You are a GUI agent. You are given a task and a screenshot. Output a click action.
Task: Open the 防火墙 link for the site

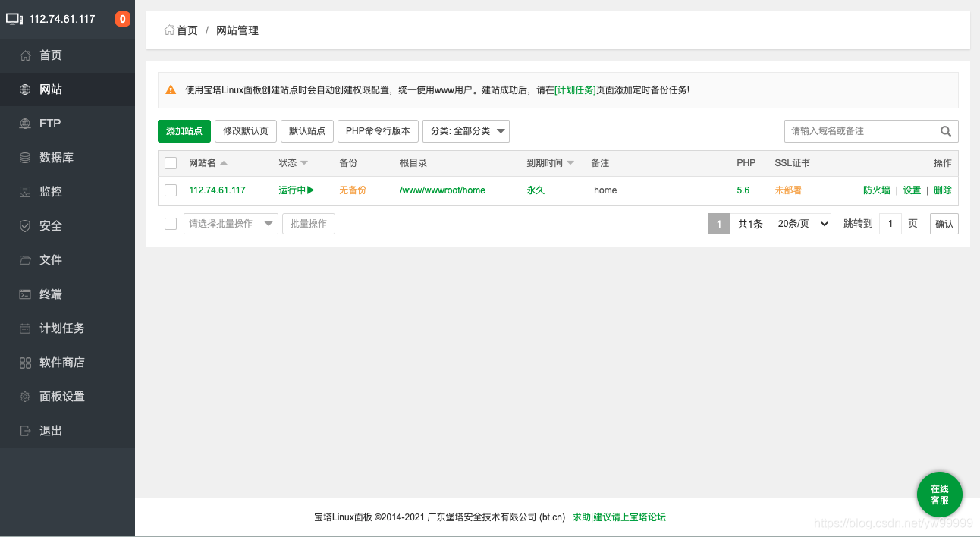[877, 190]
